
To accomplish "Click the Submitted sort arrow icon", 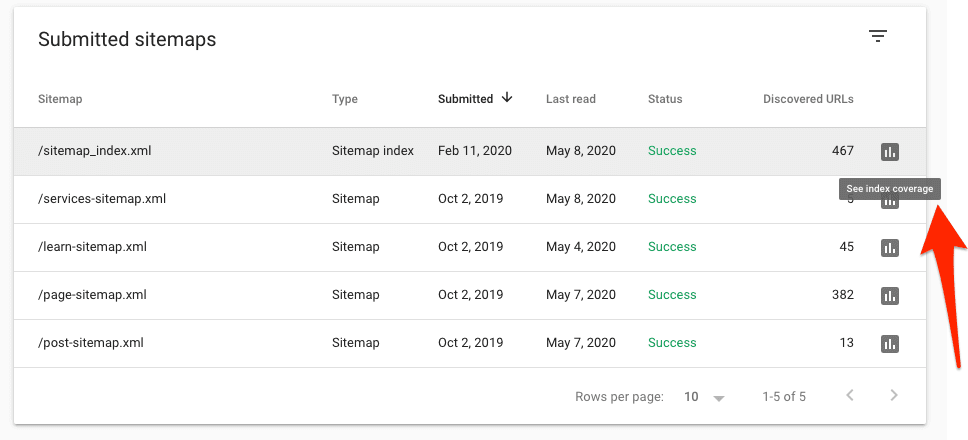I will (x=507, y=98).
